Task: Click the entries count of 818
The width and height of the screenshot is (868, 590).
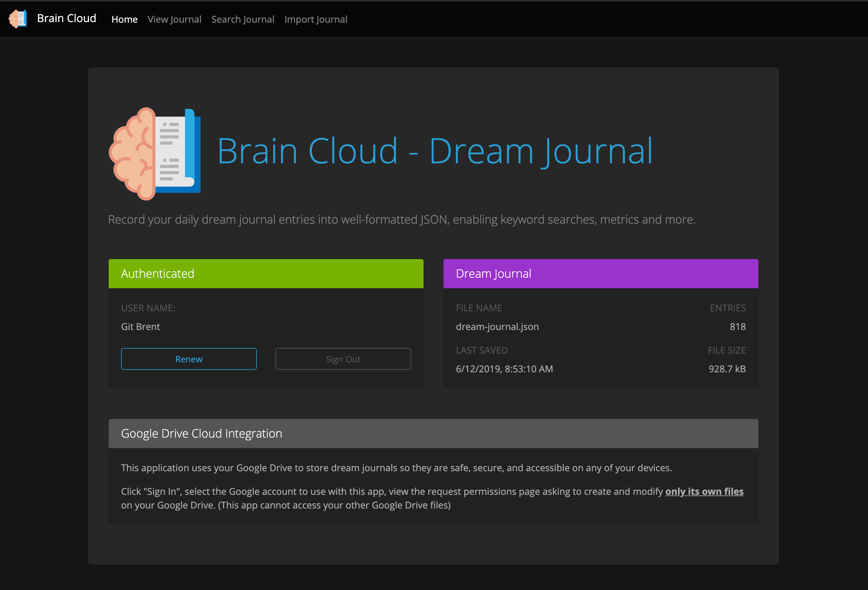Action: click(738, 326)
